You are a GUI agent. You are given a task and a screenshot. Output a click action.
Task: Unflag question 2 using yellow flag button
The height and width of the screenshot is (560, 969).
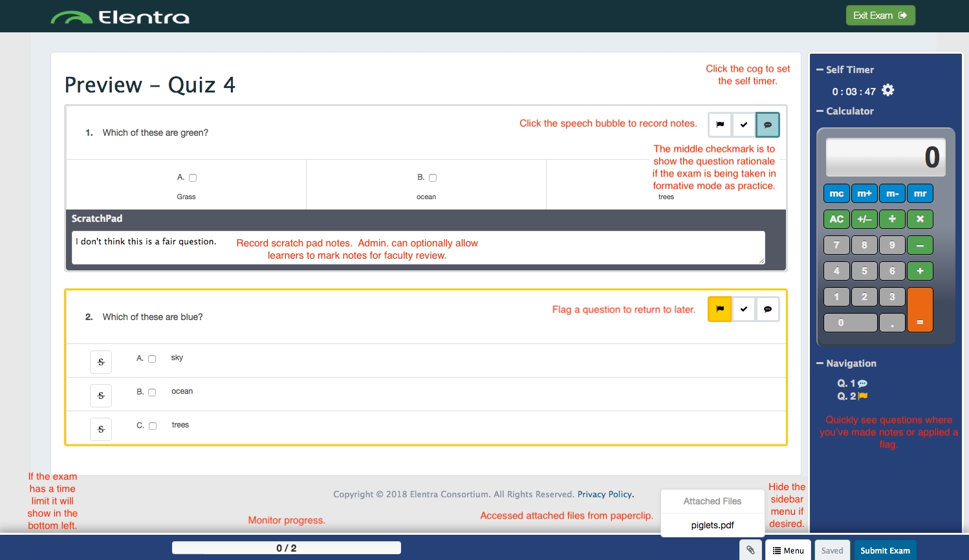coord(720,309)
